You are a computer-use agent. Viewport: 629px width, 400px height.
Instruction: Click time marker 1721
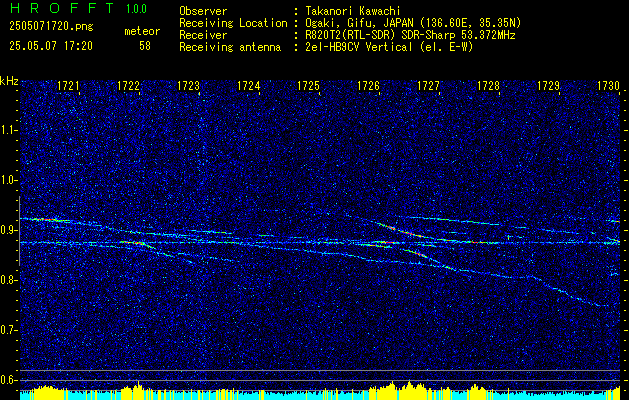68,85
